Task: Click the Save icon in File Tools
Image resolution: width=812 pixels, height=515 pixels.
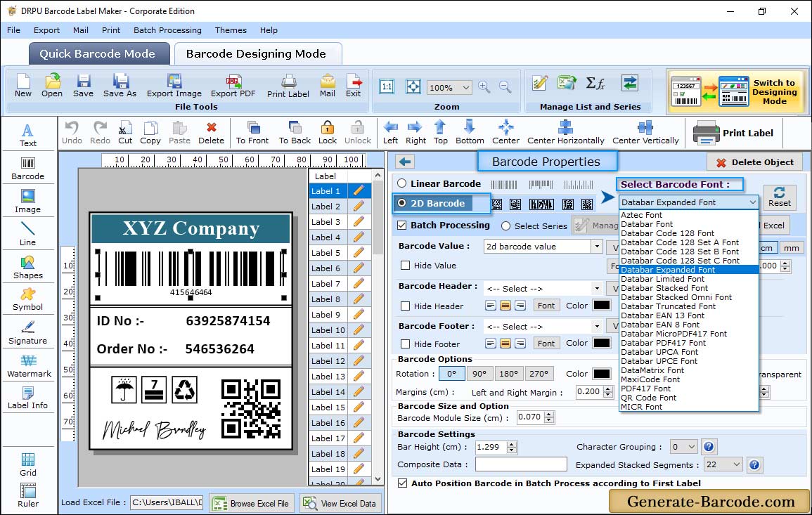Action: click(83, 86)
